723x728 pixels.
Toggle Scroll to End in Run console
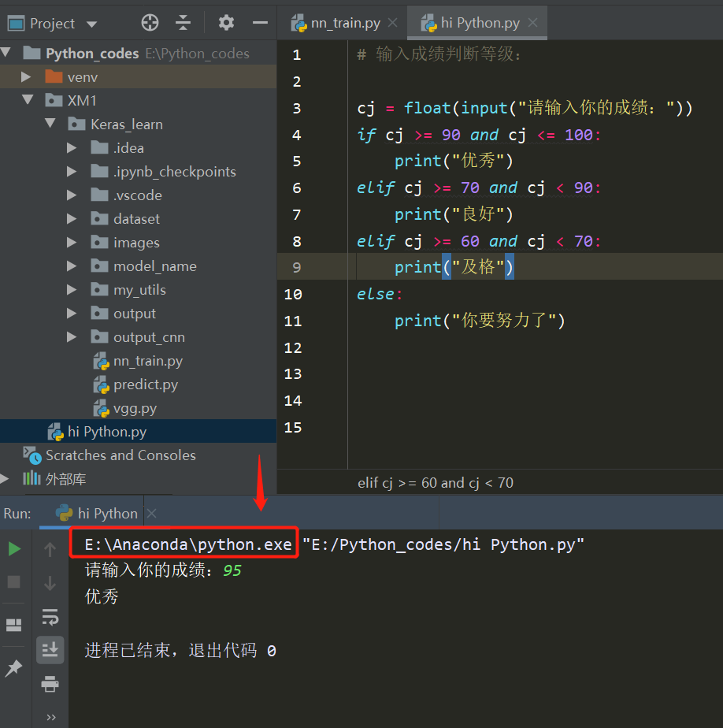tap(50, 649)
